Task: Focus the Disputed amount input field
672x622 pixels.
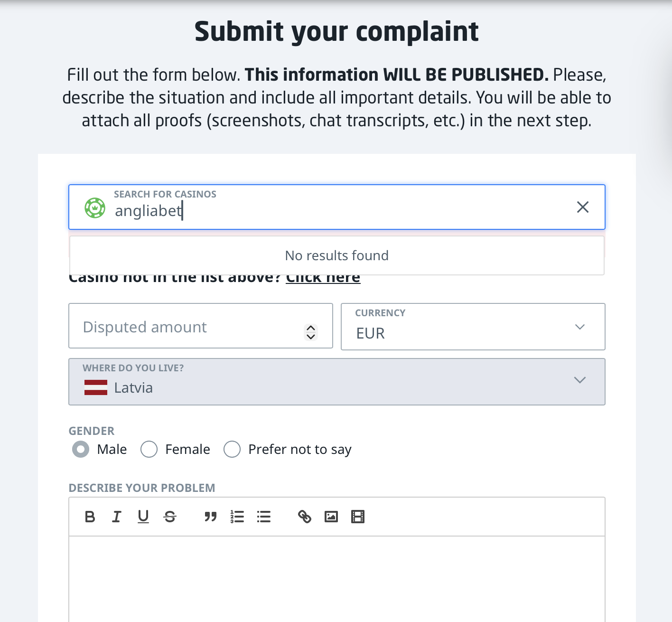Action: coord(190,327)
